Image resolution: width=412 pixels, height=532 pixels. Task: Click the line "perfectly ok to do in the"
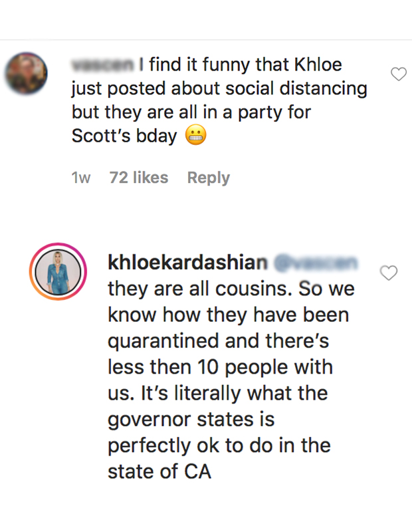pyautogui.click(x=219, y=446)
